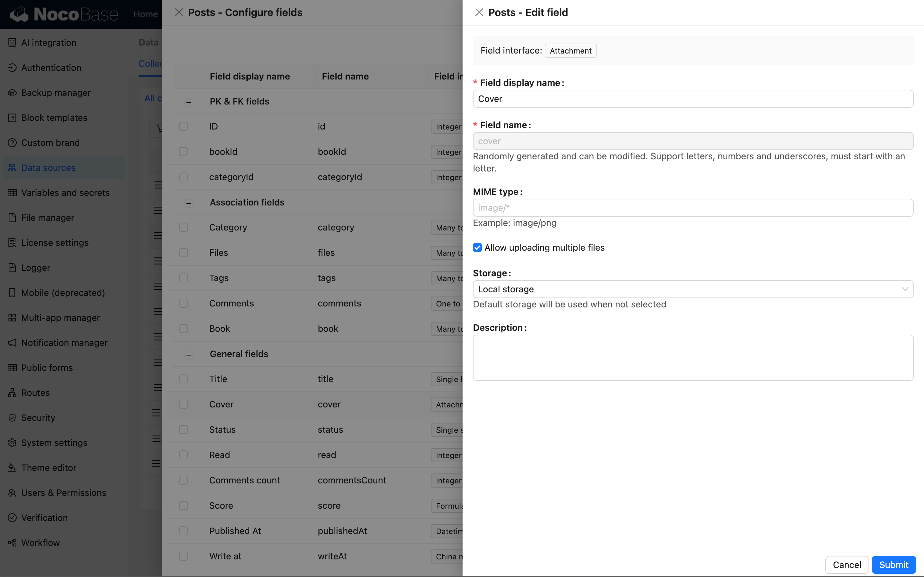The width and height of the screenshot is (924, 577).
Task: Focus the MIME type input box
Action: click(693, 208)
